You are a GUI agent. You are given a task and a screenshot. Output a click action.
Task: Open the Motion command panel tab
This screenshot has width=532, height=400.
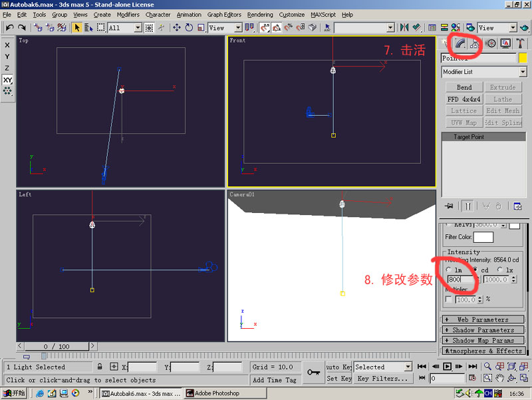click(x=490, y=43)
